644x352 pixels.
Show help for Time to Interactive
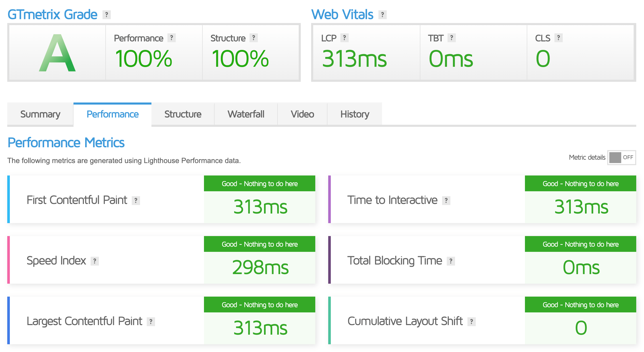[x=446, y=201]
